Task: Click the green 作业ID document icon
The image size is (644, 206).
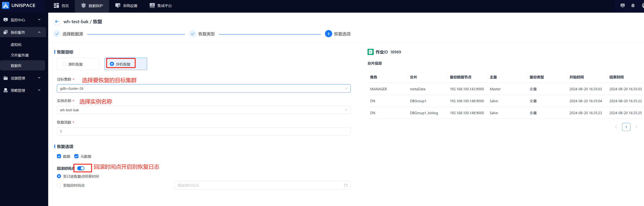Action: point(370,52)
